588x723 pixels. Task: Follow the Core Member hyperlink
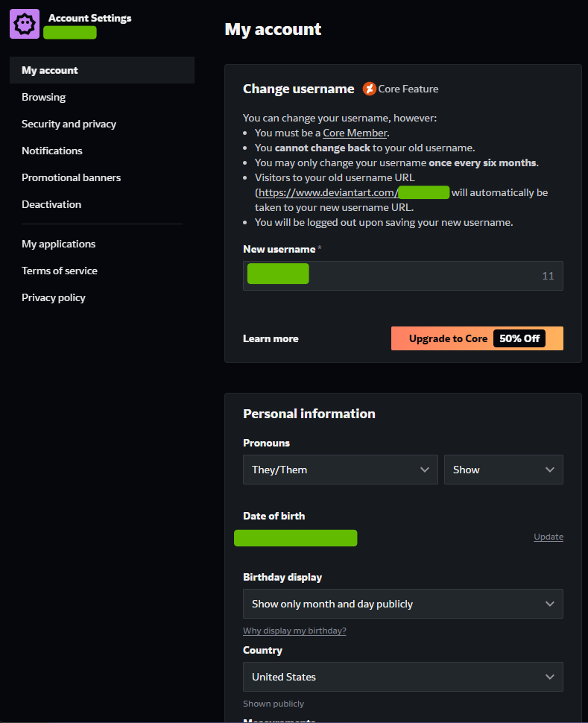[355, 133]
